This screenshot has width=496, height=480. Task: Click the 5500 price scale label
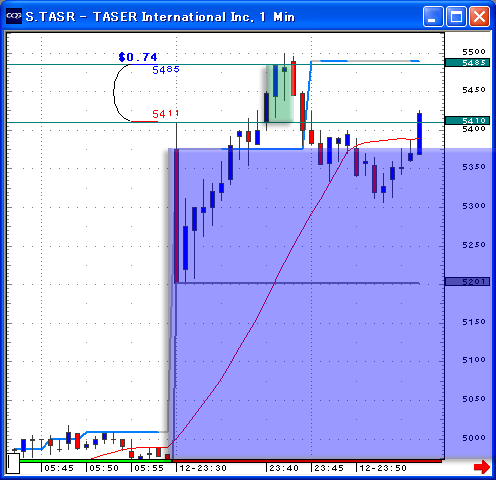coord(474,52)
